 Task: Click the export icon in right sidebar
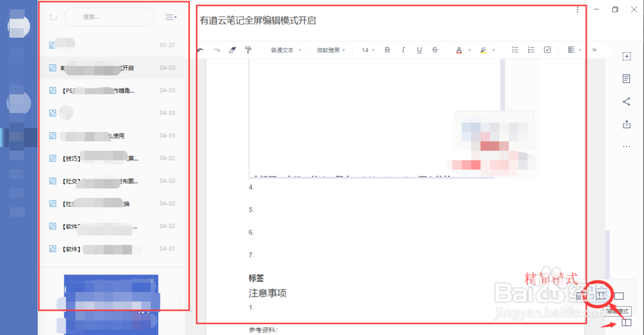click(627, 124)
